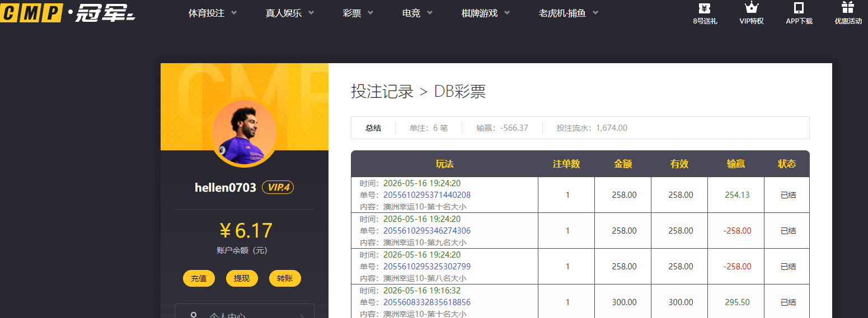Click the 总结 summary label
Image resolution: width=868 pixels, height=318 pixels.
tap(373, 128)
